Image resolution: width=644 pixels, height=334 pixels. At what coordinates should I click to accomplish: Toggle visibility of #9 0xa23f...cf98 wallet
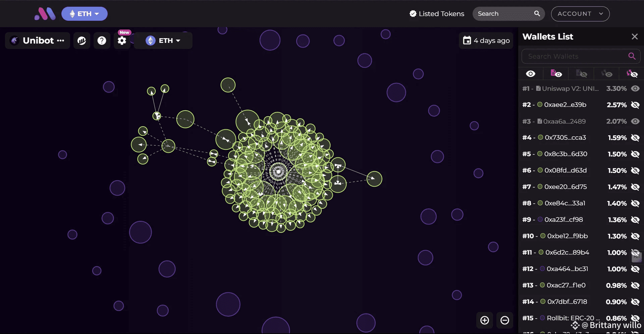635,220
